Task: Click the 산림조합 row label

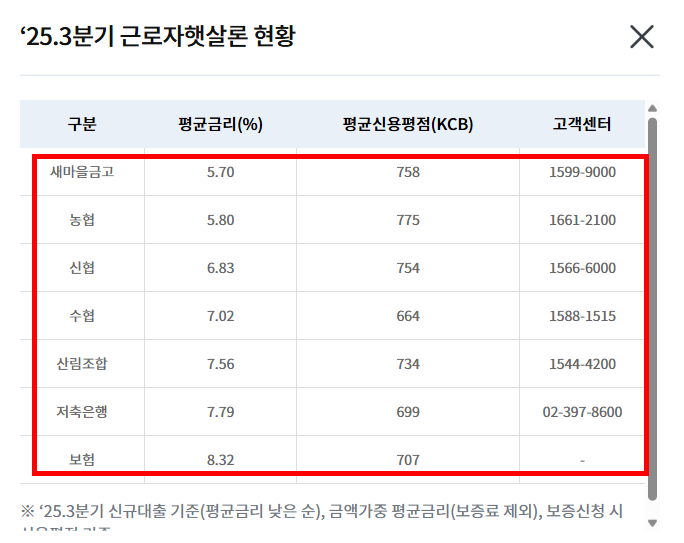Action: tap(82, 364)
